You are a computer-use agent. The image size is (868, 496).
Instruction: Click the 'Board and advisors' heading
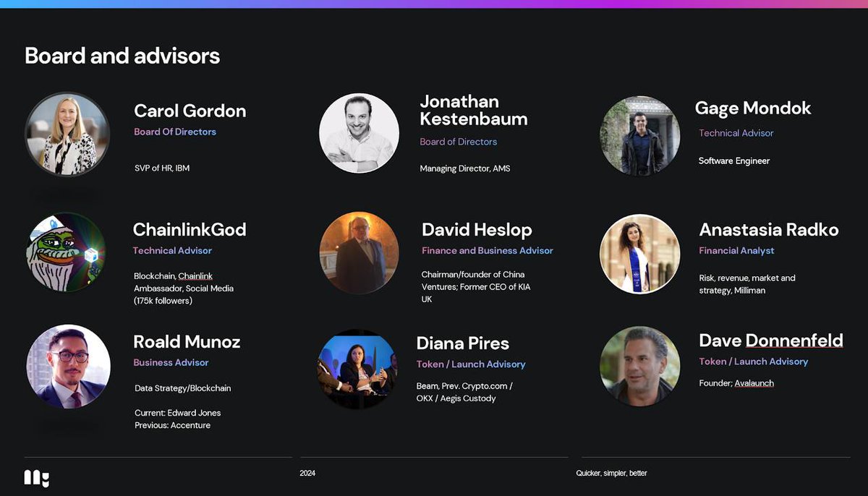pyautogui.click(x=122, y=56)
